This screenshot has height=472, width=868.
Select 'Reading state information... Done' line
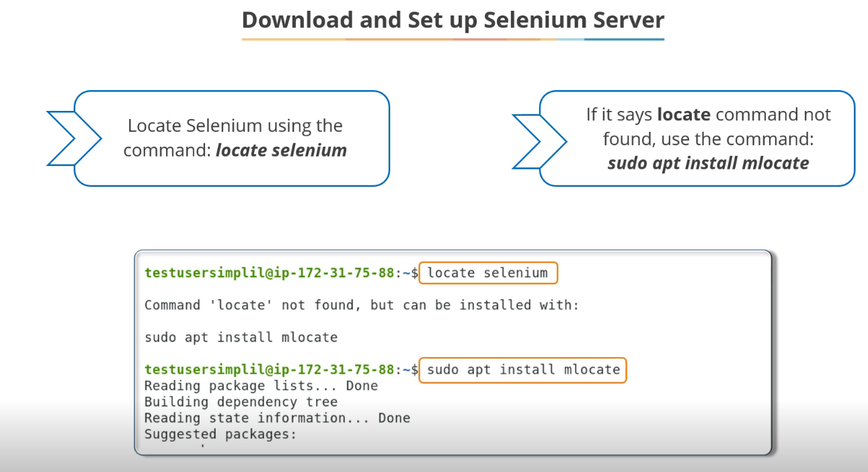[x=277, y=418]
